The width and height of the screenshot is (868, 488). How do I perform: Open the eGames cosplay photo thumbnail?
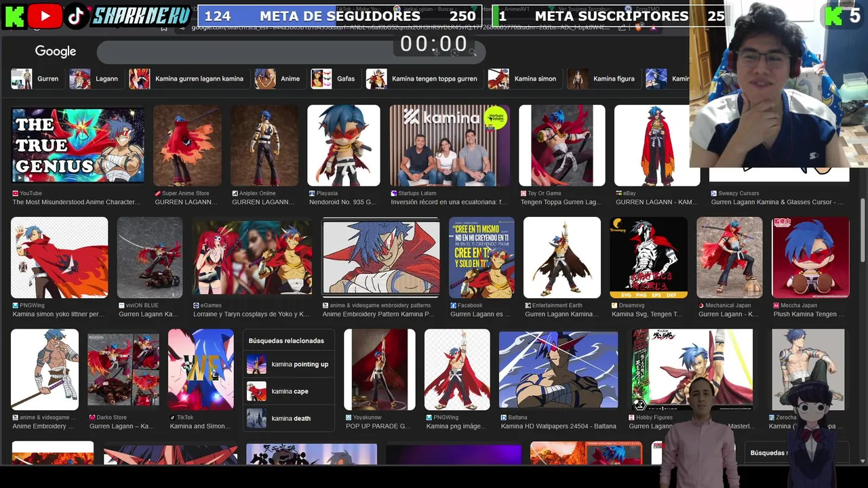tap(252, 258)
